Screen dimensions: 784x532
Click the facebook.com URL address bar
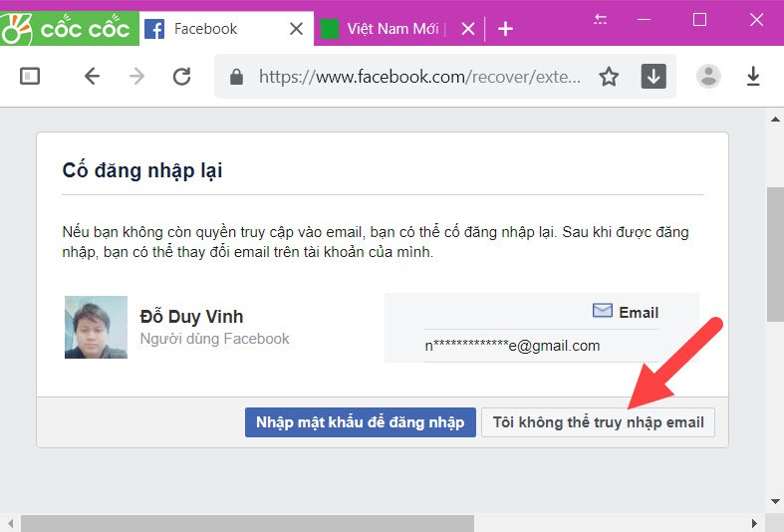point(419,77)
